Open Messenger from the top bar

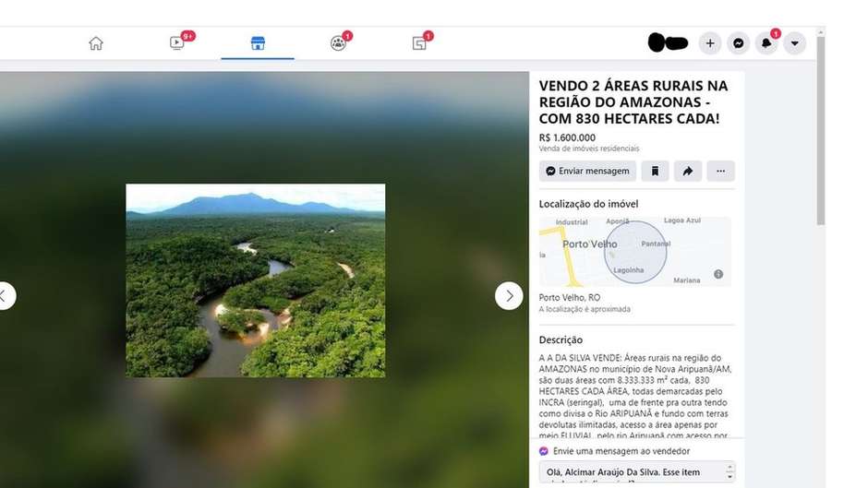tap(739, 43)
